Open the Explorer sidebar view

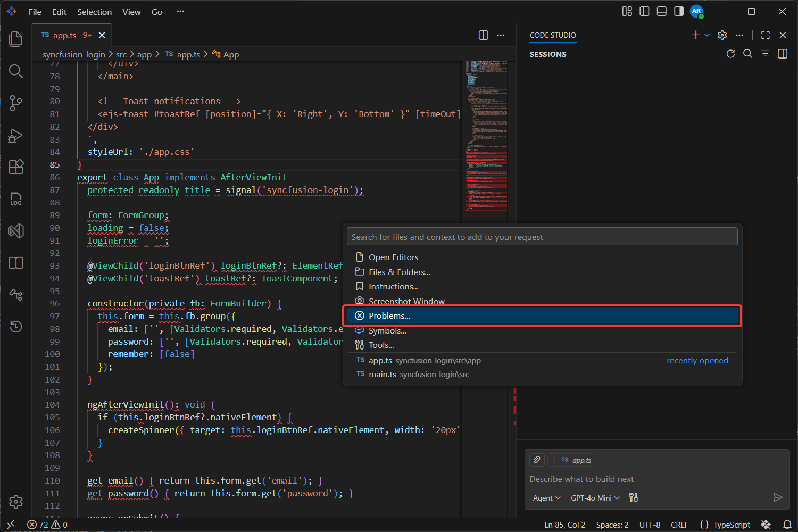15,39
